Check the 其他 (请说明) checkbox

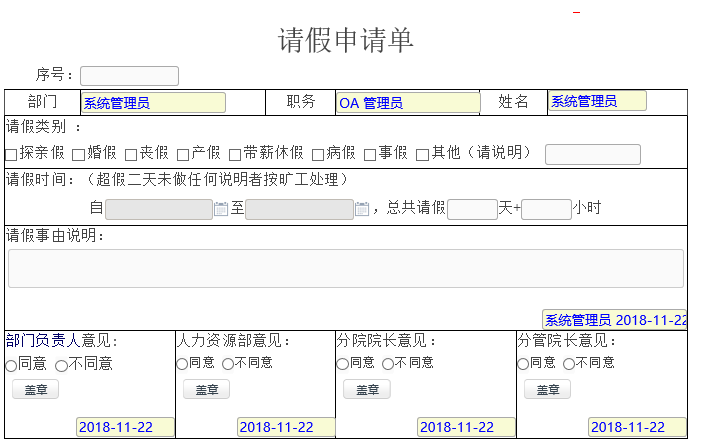click(x=422, y=154)
